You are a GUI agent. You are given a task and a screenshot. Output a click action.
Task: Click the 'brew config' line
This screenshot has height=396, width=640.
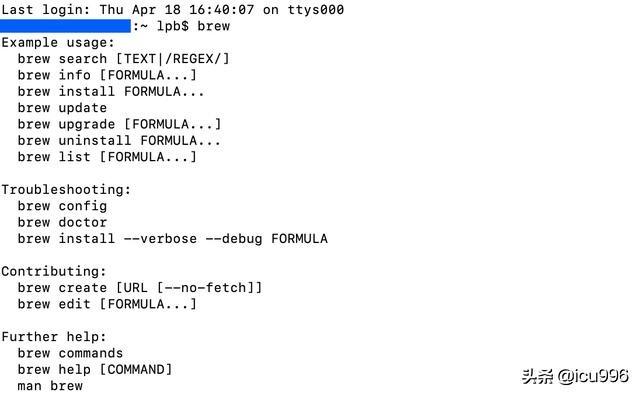pyautogui.click(x=62, y=206)
